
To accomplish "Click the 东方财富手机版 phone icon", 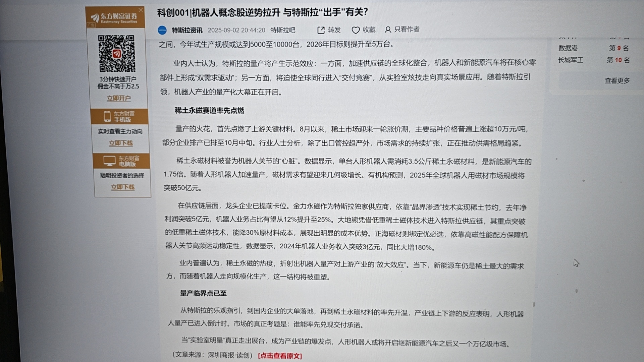I will 107,116.
